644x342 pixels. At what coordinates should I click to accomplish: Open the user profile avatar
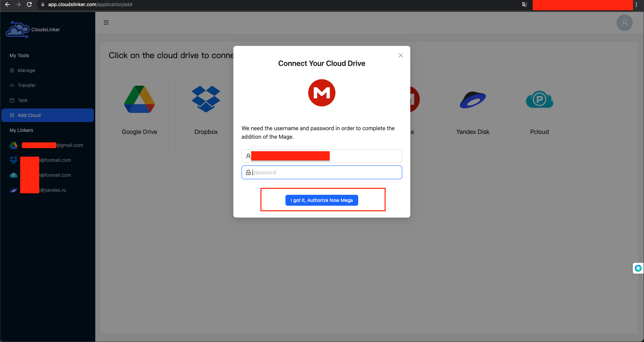pos(624,23)
